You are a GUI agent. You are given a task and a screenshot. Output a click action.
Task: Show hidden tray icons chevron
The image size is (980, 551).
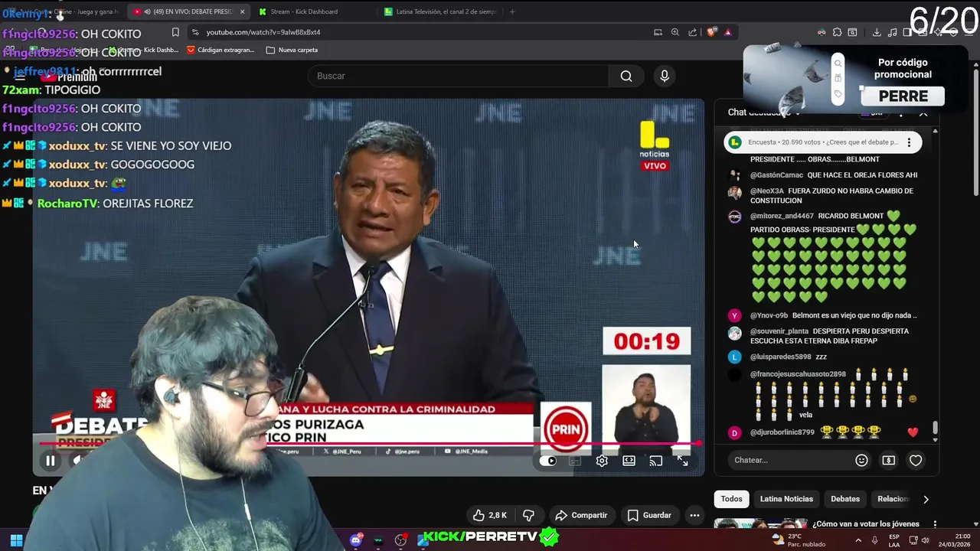pos(857,540)
